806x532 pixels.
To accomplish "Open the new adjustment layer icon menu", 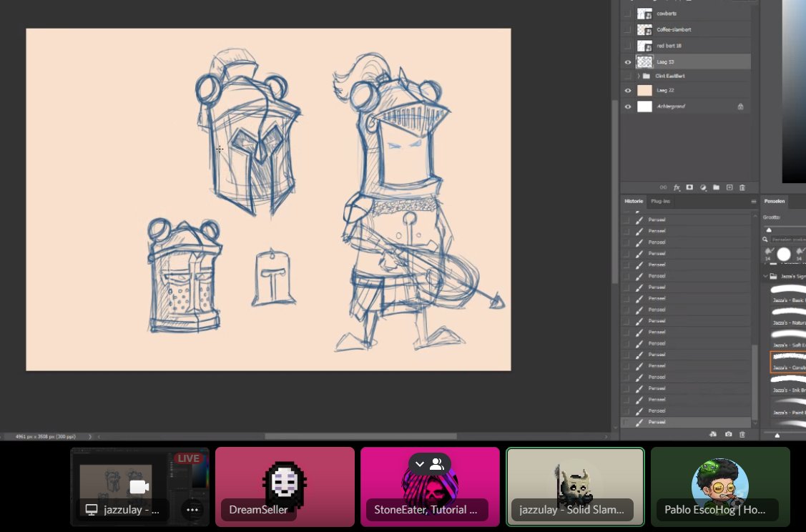I will (x=703, y=187).
